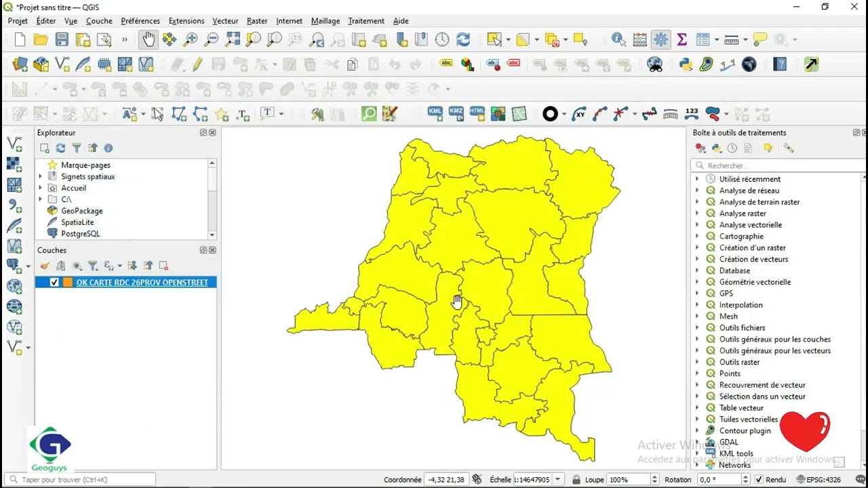Viewport: 868px width, 488px height.
Task: Open the Data Source Manager icon
Action: click(20, 64)
